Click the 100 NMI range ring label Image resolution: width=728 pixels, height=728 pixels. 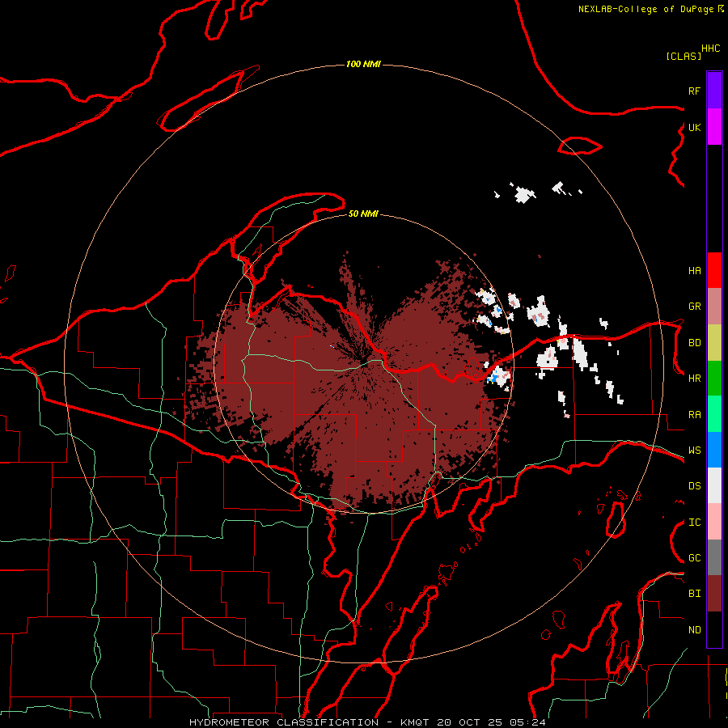[363, 64]
